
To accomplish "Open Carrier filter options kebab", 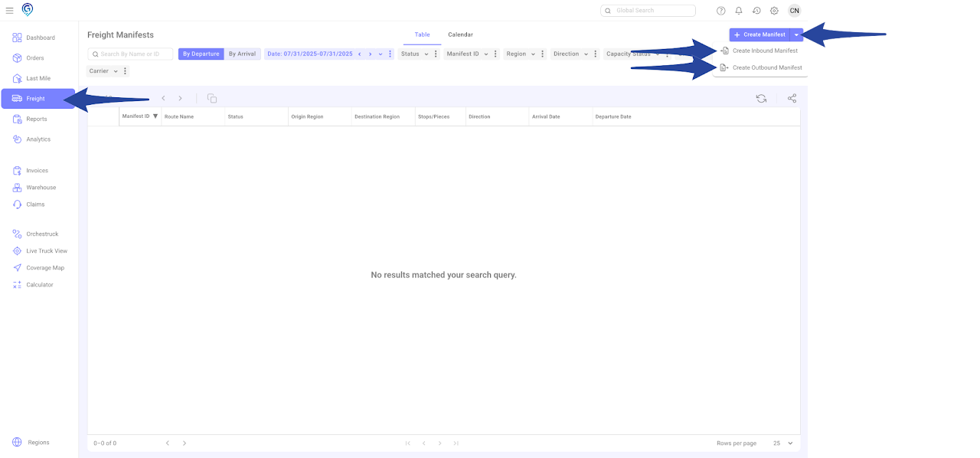I will point(126,71).
